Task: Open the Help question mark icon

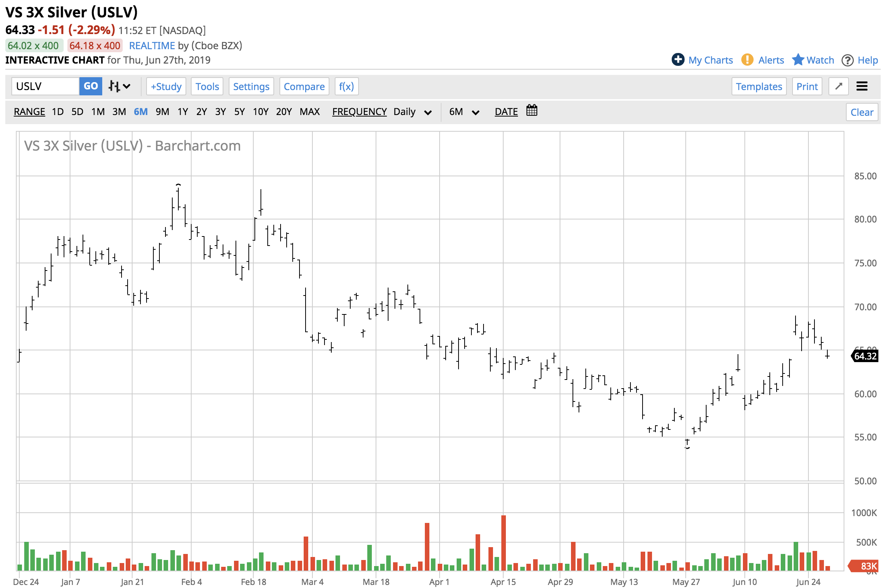Action: pyautogui.click(x=847, y=60)
